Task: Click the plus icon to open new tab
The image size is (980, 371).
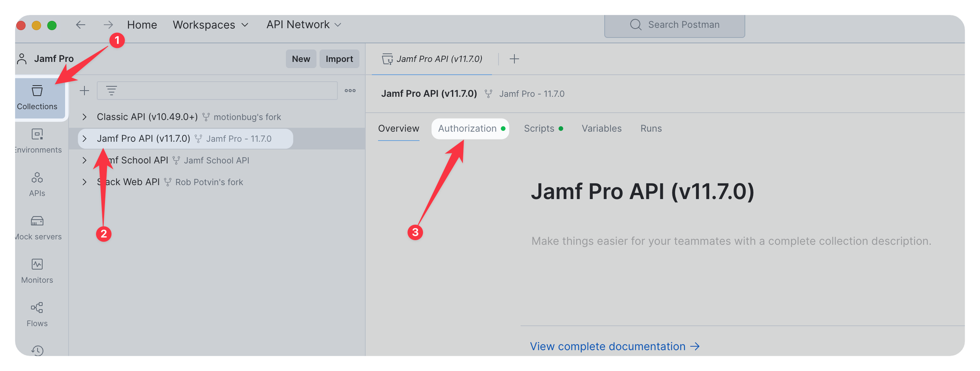Action: [514, 59]
